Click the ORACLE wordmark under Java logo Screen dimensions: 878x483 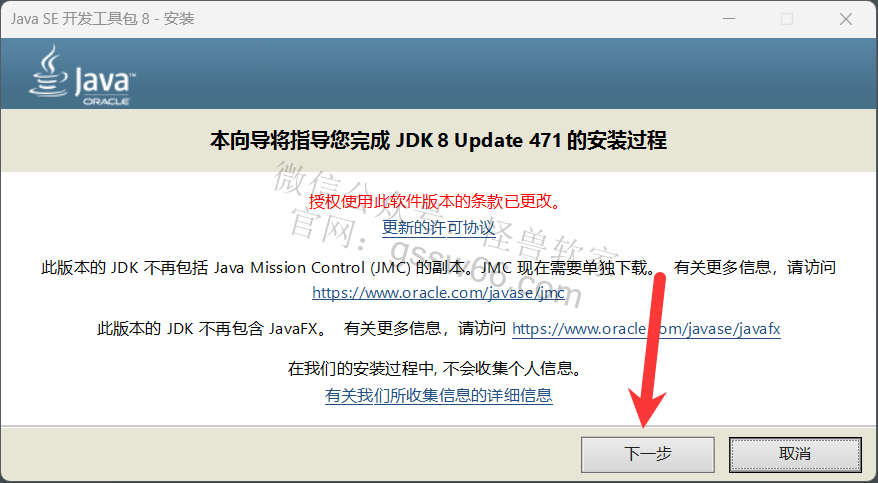106,101
